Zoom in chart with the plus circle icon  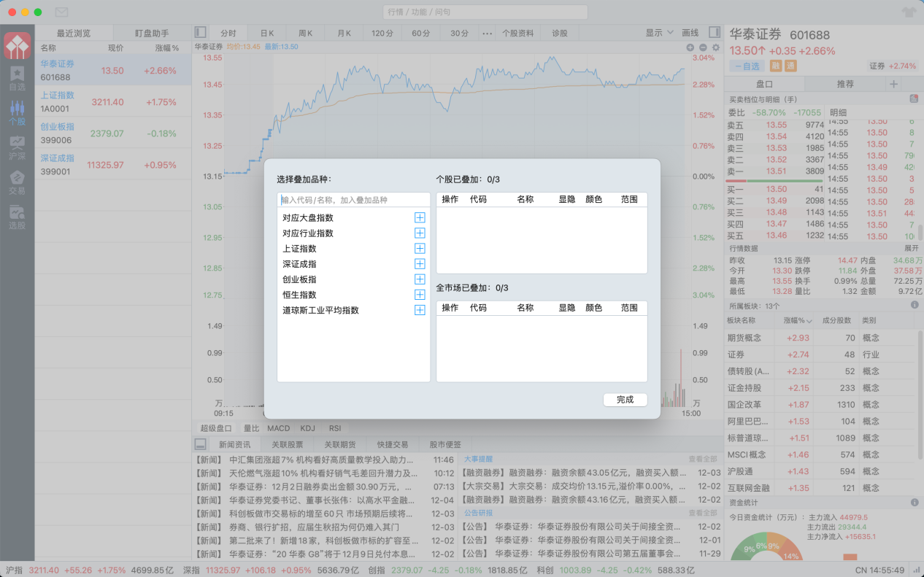click(690, 47)
